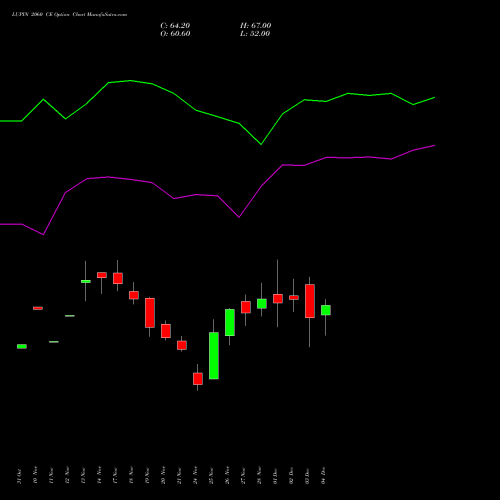Image resolution: width=500 pixels, height=500 pixels.
Task: Click the 13 Nov date label
Action: coord(83,475)
